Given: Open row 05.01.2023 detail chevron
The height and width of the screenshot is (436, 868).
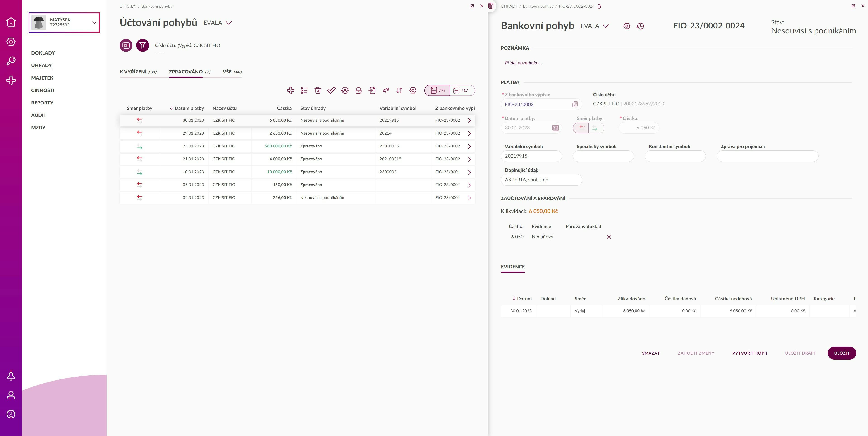Looking at the screenshot, I should tap(469, 185).
